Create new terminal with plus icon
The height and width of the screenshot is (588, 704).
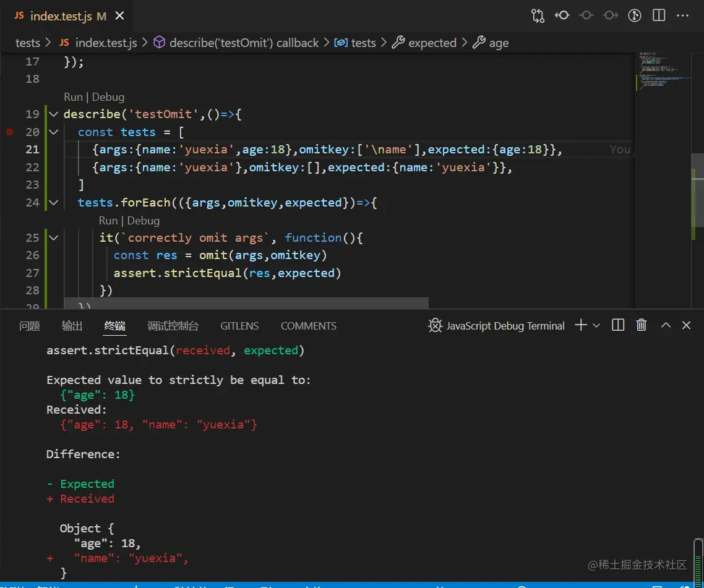click(580, 325)
